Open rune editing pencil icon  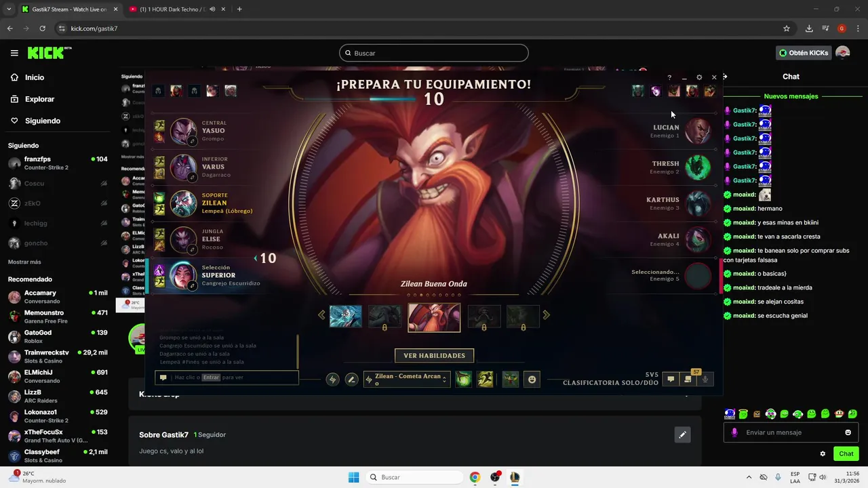[351, 380]
